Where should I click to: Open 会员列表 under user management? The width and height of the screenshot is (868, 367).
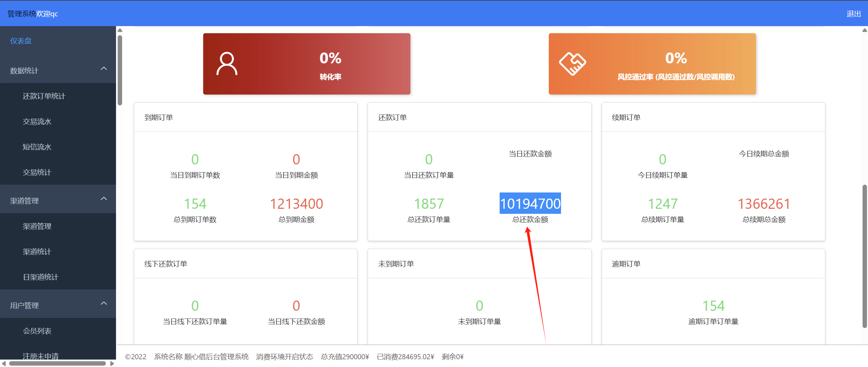pos(37,331)
